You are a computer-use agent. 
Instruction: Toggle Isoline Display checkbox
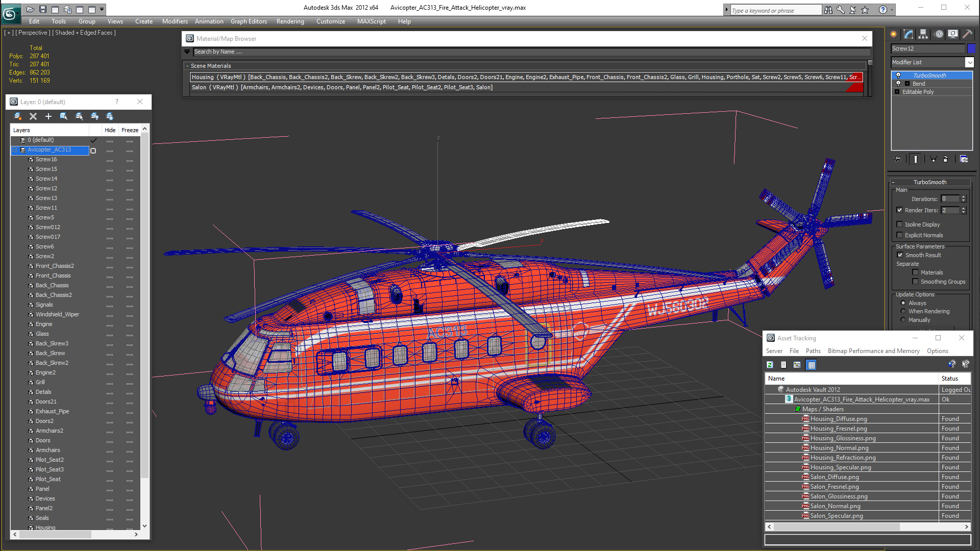[900, 224]
